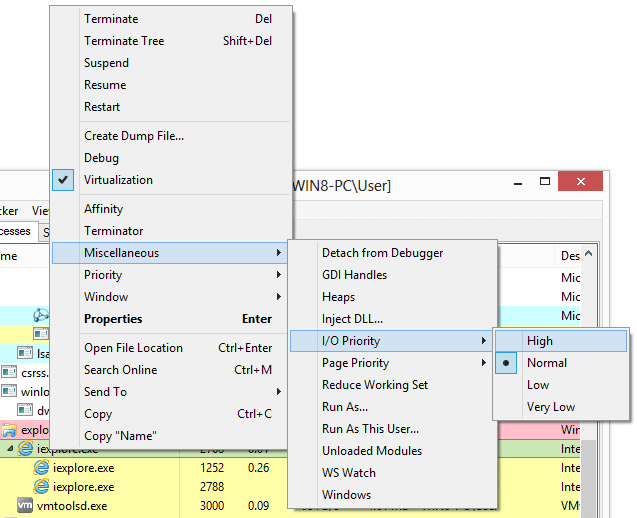This screenshot has height=518, width=637.
Task: Expand the Page Priority submenu
Action: tap(392, 362)
